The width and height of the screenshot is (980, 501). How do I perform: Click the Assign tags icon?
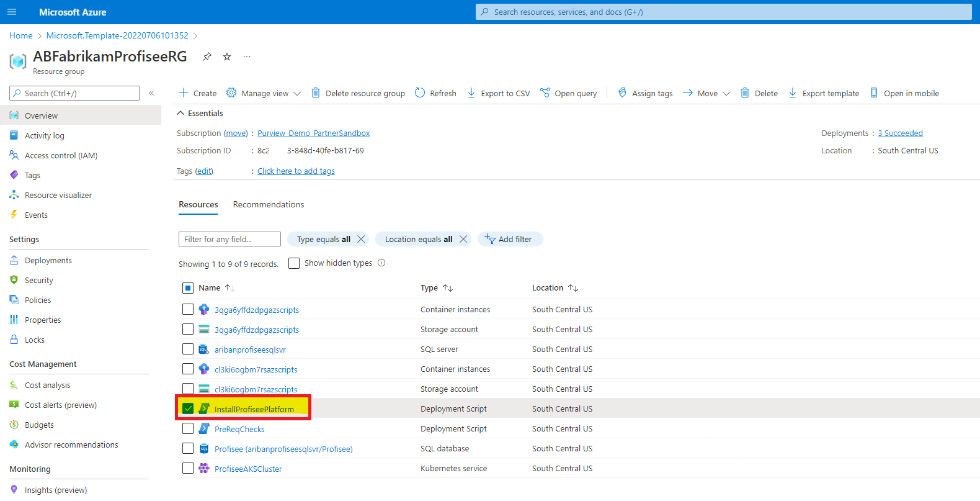pos(622,93)
